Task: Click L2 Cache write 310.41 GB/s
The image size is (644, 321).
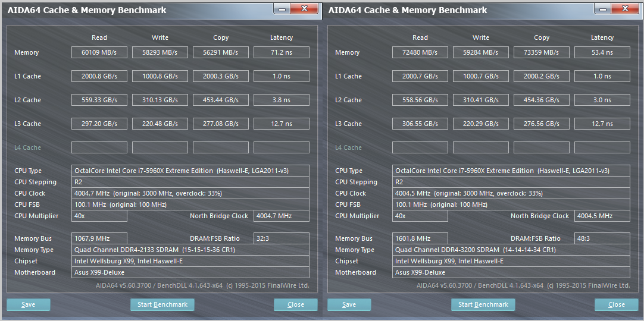Action: (481, 100)
